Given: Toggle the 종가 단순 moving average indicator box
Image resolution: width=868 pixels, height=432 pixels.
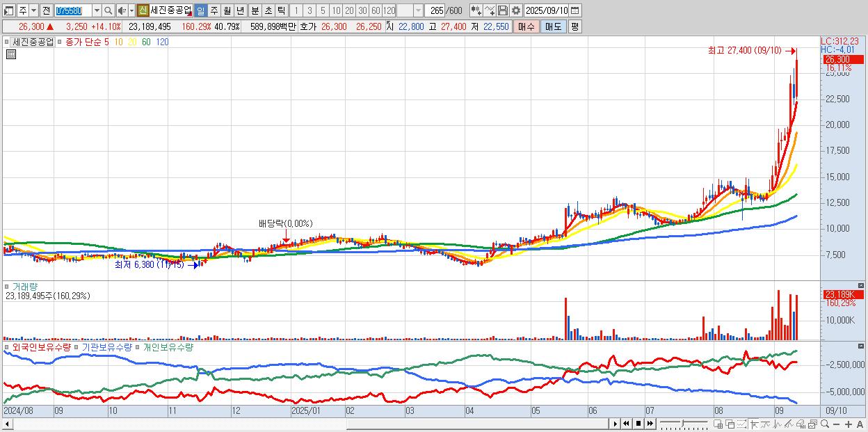Looking at the screenshot, I should [60, 42].
